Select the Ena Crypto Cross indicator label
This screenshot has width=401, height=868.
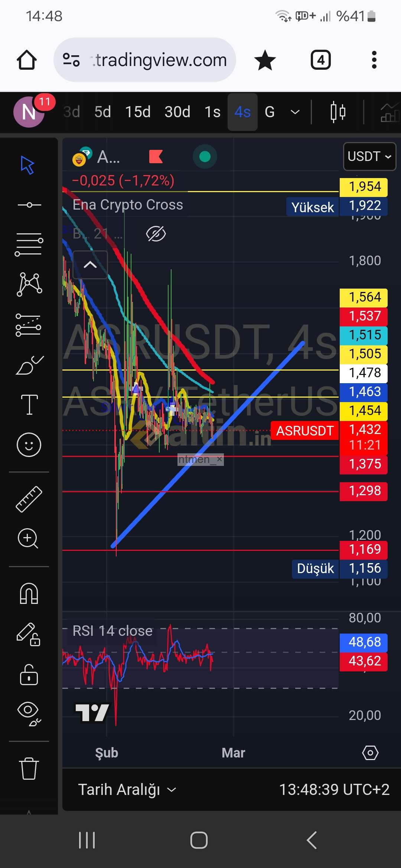[x=128, y=205]
